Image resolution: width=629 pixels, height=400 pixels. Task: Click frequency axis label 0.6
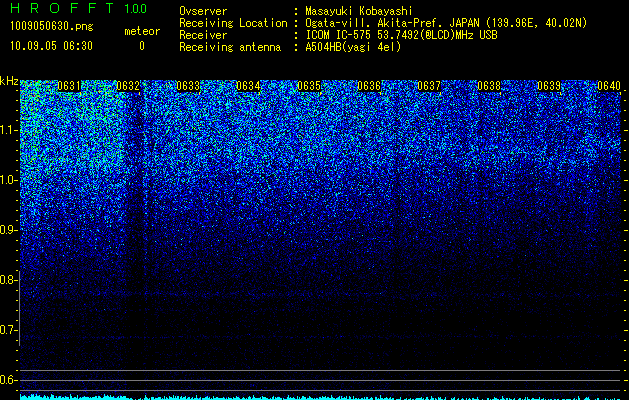click(8, 380)
